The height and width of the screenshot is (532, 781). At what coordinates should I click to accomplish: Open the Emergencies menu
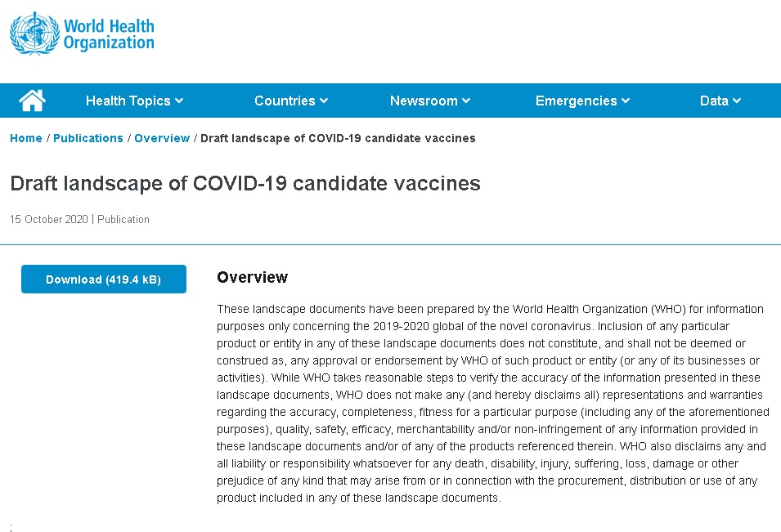[576, 101]
